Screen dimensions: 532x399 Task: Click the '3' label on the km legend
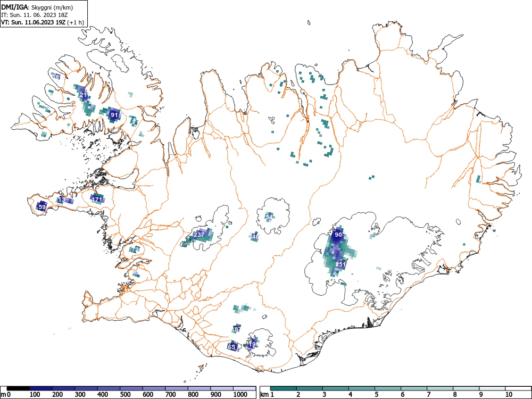(325, 394)
